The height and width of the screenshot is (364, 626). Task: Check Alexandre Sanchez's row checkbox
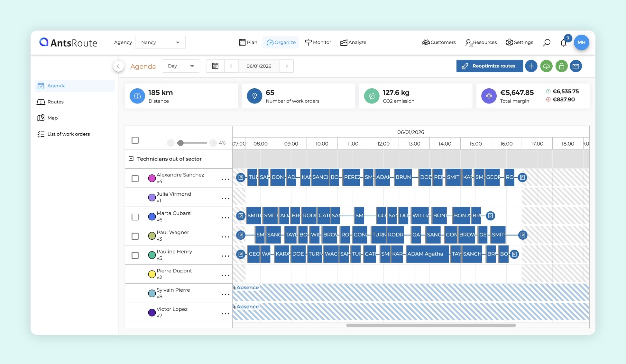click(x=135, y=179)
